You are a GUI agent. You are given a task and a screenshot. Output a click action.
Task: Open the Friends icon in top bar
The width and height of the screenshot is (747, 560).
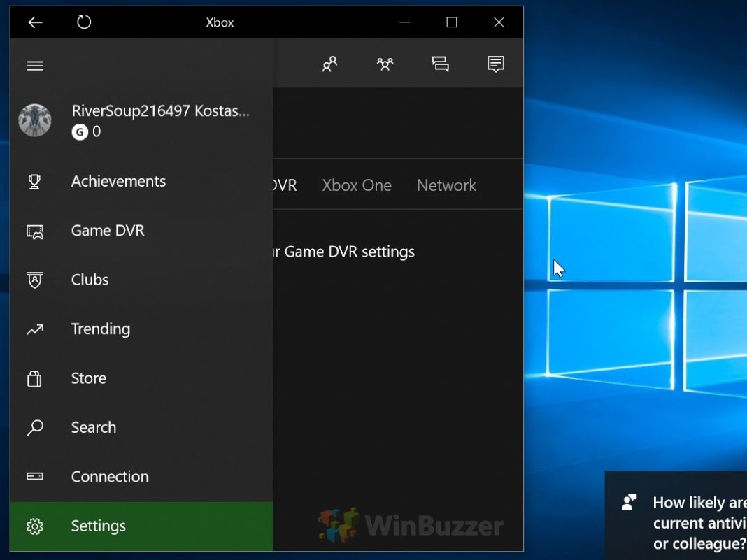coord(329,64)
